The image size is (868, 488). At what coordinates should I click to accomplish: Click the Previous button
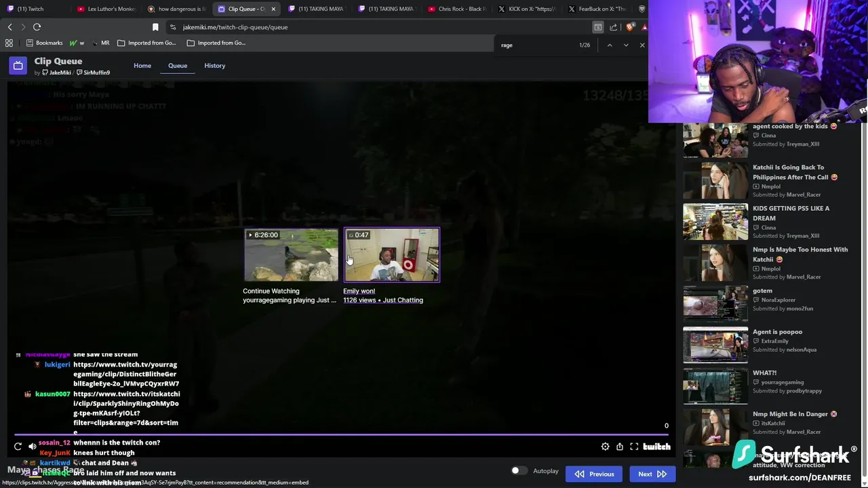click(594, 474)
